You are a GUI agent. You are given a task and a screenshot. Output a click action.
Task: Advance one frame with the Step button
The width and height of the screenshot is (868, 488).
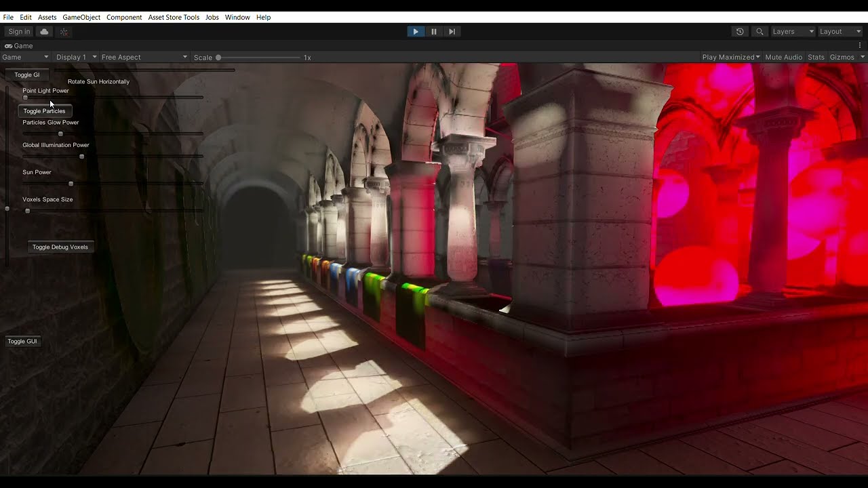(x=452, y=31)
